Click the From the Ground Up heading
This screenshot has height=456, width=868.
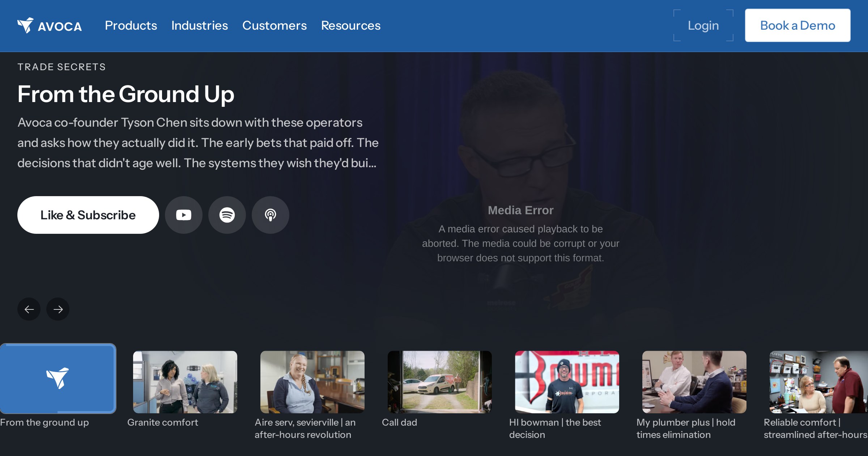[x=126, y=94]
